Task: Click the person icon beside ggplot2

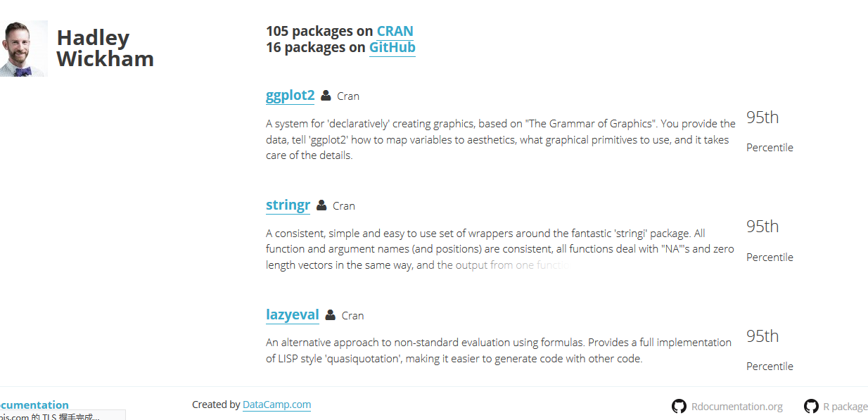Action: coord(326,96)
